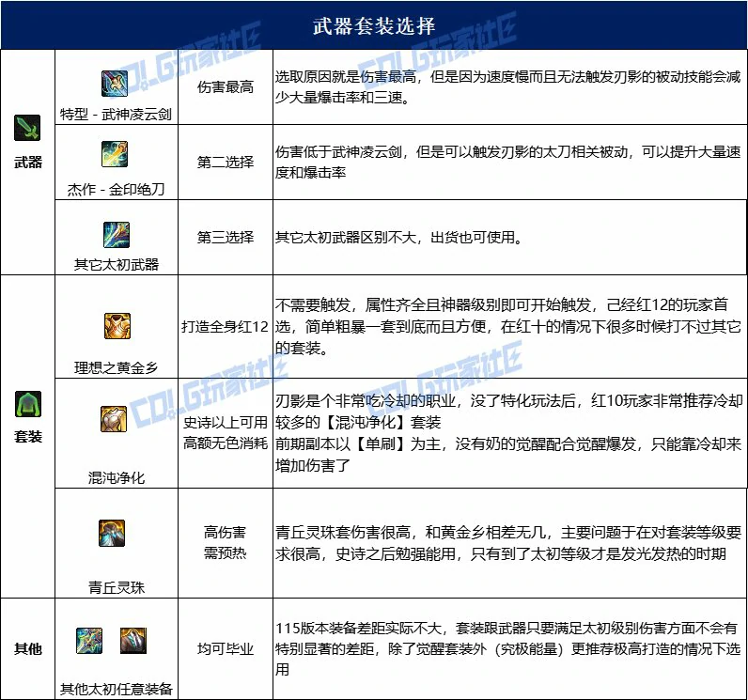Click the 理想之黄金乡 armor icon
This screenshot has height=700, width=748.
pyautogui.click(x=117, y=326)
